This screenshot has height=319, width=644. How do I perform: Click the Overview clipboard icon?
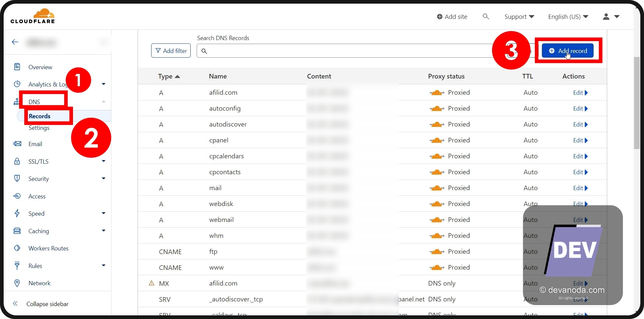coord(17,67)
